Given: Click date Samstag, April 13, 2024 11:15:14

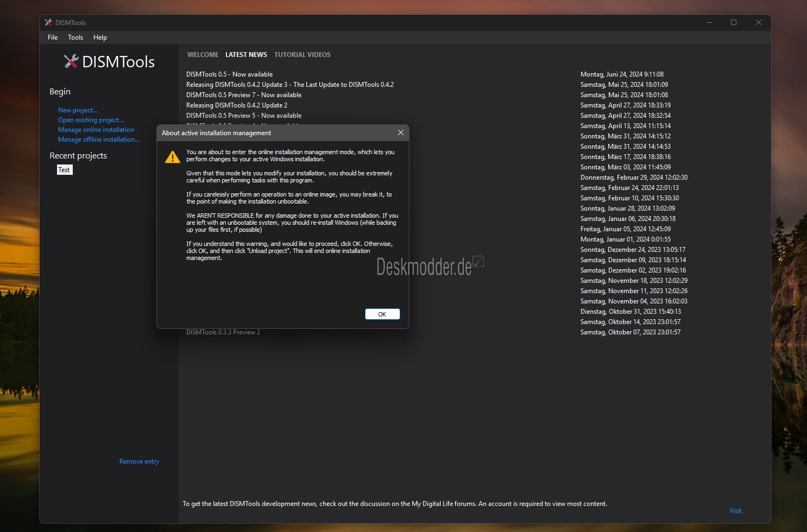Looking at the screenshot, I should [626, 126].
